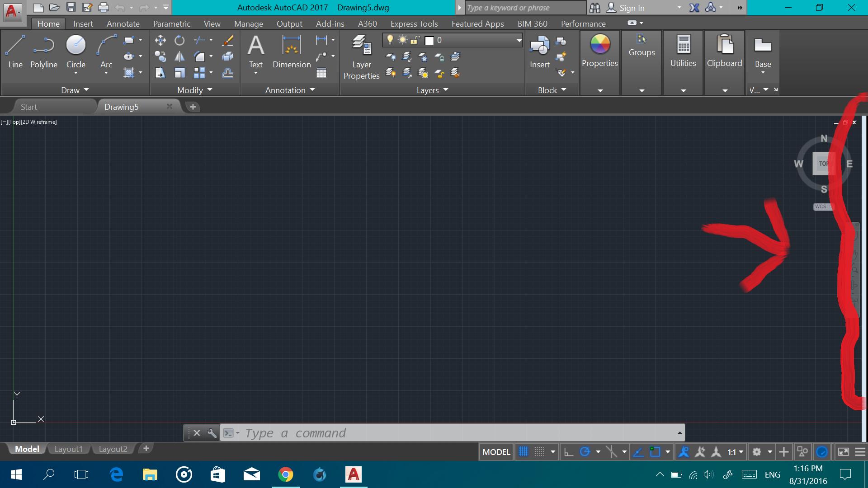Switch to the Layout1 tab
The height and width of the screenshot is (488, 868).
[x=68, y=448]
